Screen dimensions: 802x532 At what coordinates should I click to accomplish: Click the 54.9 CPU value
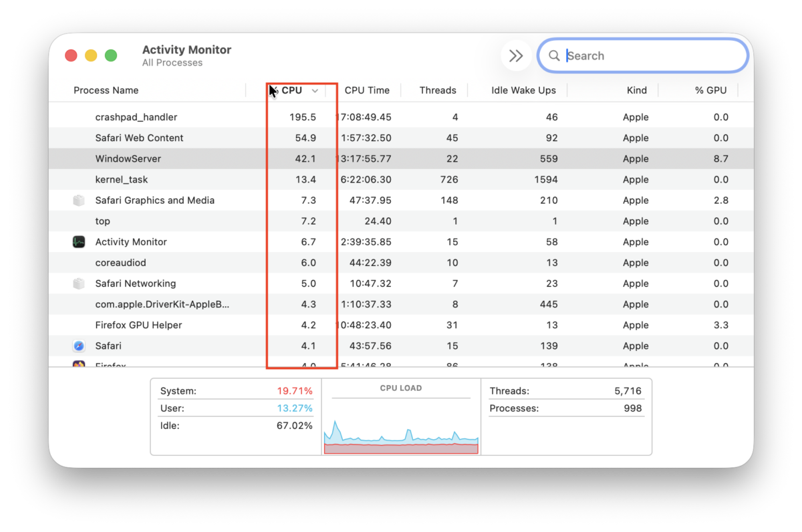(305, 138)
